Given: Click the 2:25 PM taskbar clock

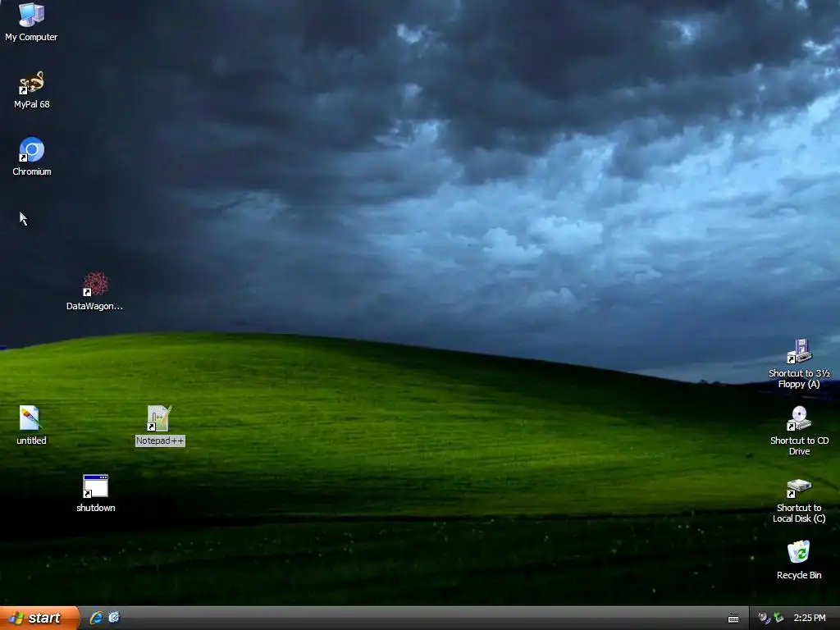Looking at the screenshot, I should pos(810,618).
